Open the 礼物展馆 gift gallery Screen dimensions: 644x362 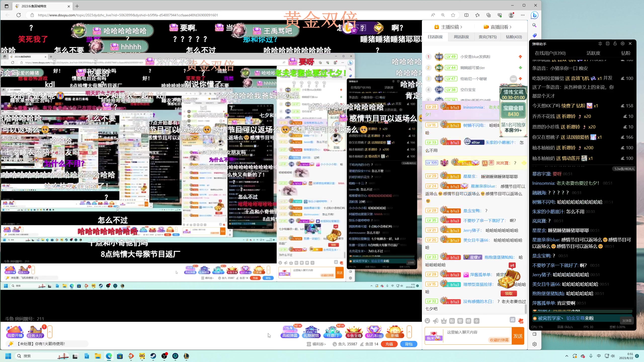click(311, 331)
